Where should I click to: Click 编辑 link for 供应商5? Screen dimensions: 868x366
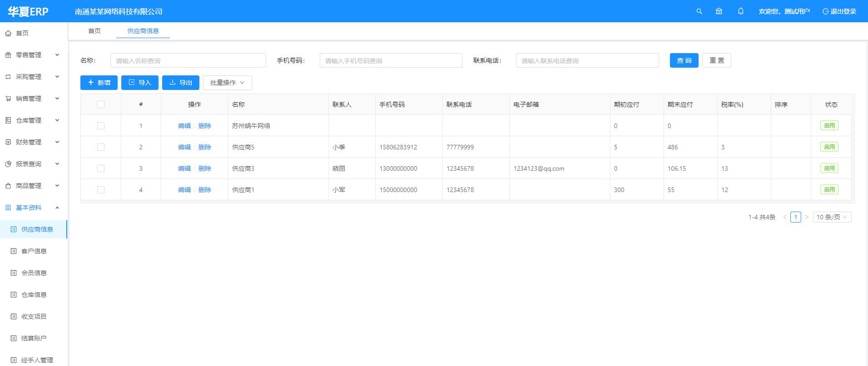pyautogui.click(x=184, y=147)
